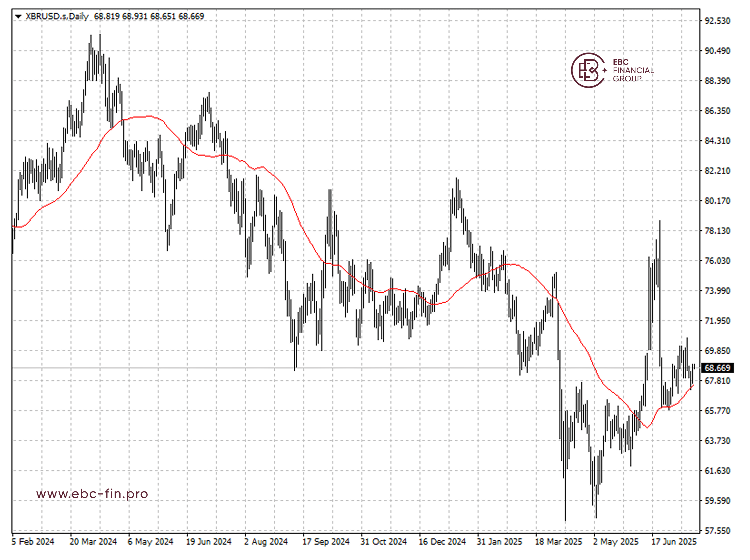Image resolution: width=750 pixels, height=560 pixels.
Task: Click the 17 Sep 2024 date label
Action: [326, 542]
